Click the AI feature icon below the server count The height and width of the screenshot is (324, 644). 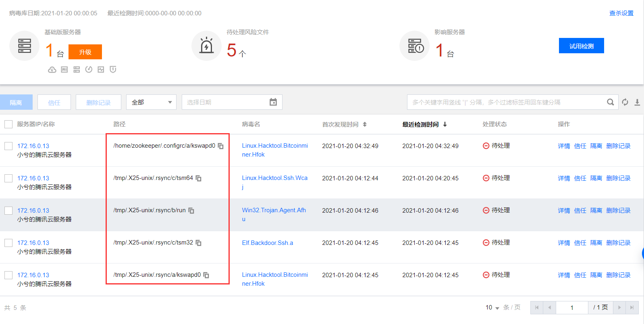64,69
